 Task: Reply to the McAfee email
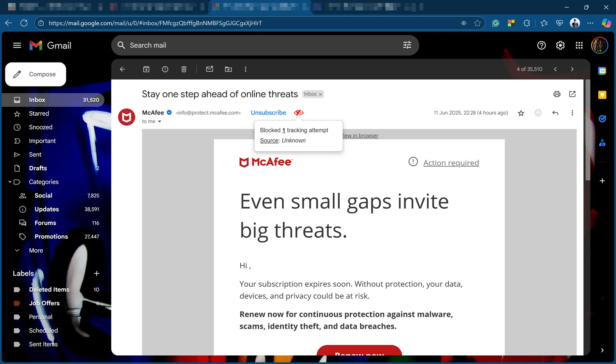coord(555,113)
